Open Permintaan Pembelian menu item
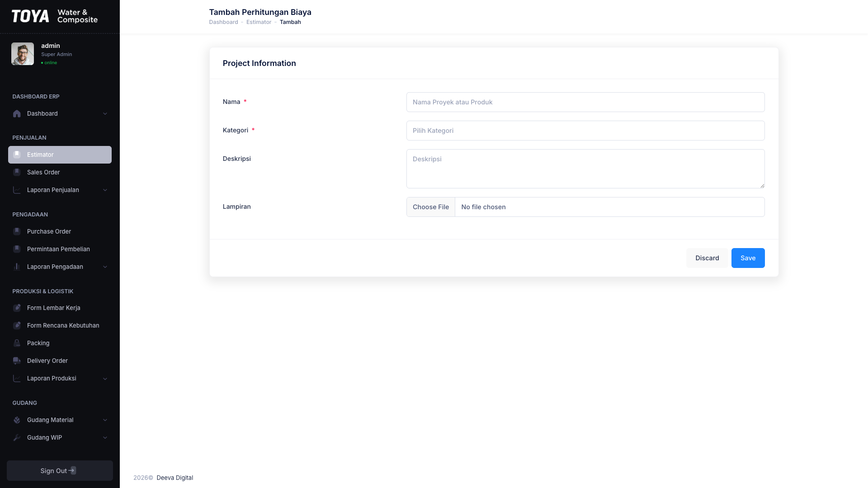The height and width of the screenshot is (488, 868). coord(60,249)
